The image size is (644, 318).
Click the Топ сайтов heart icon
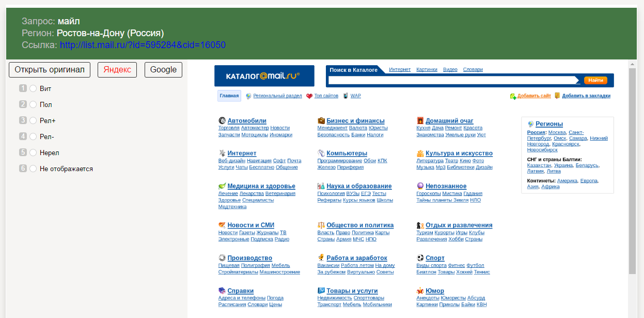pyautogui.click(x=309, y=96)
